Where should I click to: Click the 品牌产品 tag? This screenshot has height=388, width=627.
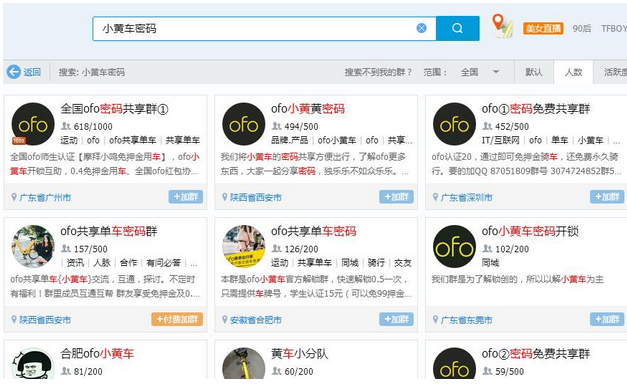[290, 140]
